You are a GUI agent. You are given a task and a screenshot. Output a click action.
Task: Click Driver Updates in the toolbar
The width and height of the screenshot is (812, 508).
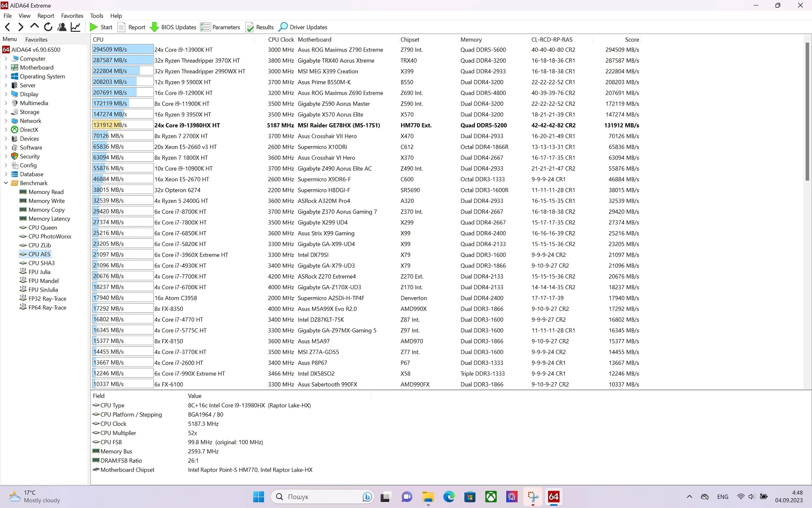click(303, 27)
